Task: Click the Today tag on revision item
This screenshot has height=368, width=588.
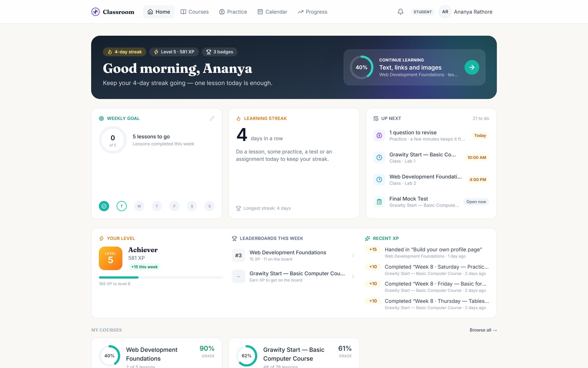Action: 480,135
